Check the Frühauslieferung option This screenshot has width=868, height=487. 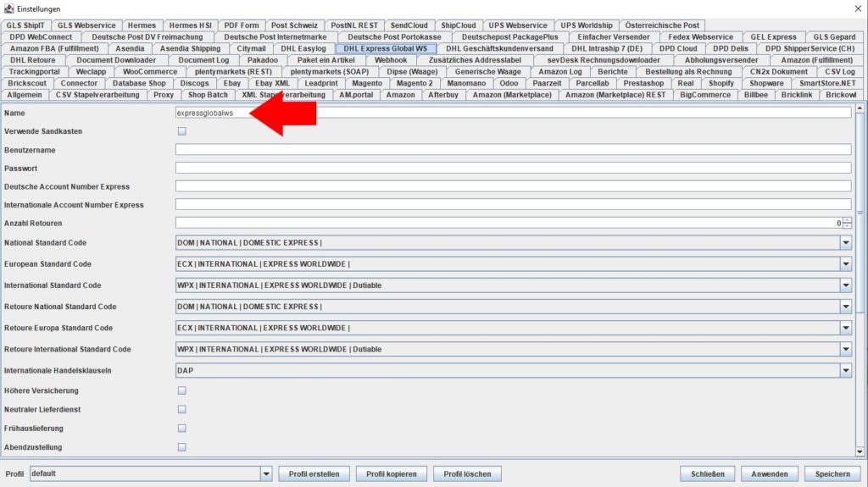pos(181,429)
